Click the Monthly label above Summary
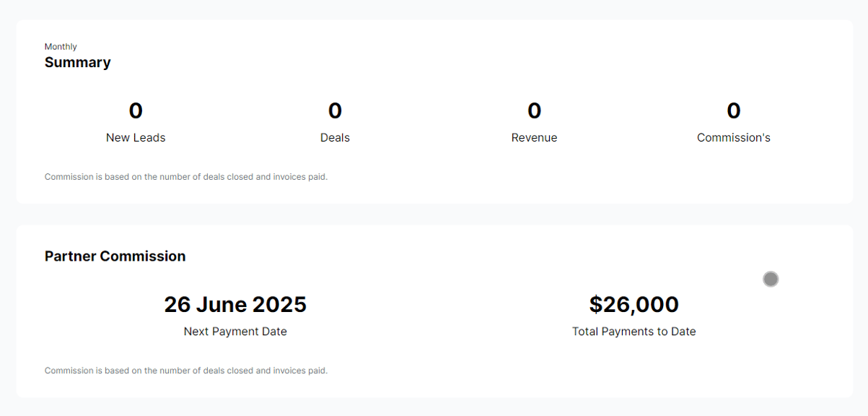 coord(61,47)
